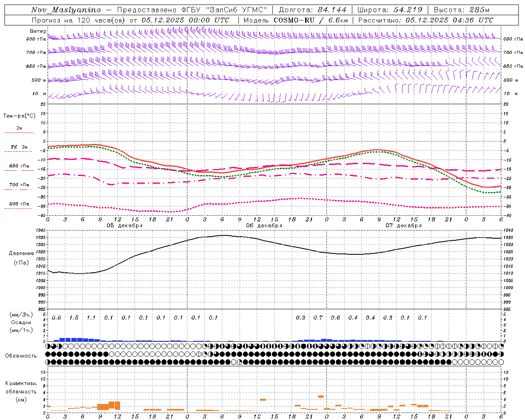Click the Высота: 285м value
The height and width of the screenshot is (420, 525).
(x=461, y=10)
